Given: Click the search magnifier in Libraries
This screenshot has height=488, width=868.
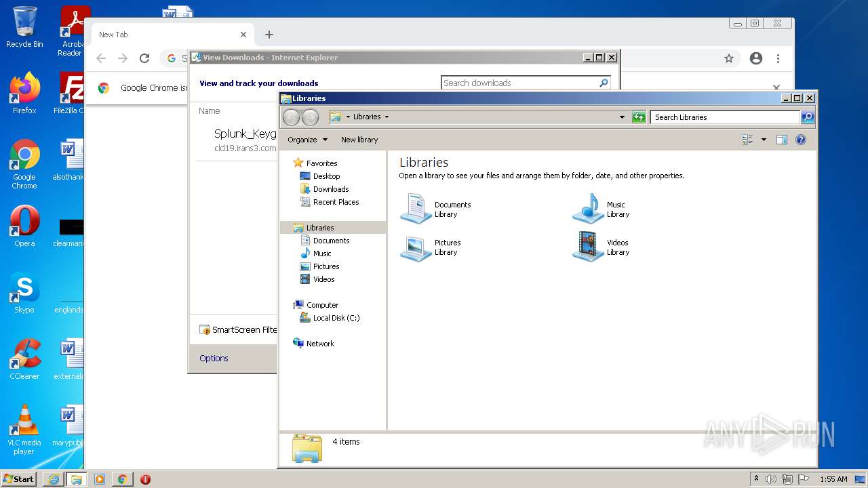Looking at the screenshot, I should click(808, 117).
